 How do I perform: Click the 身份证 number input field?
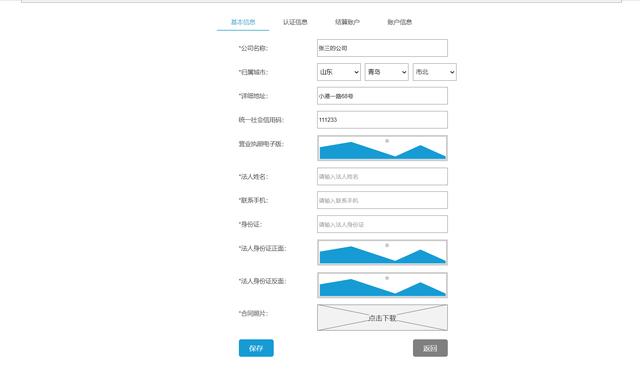tap(382, 224)
